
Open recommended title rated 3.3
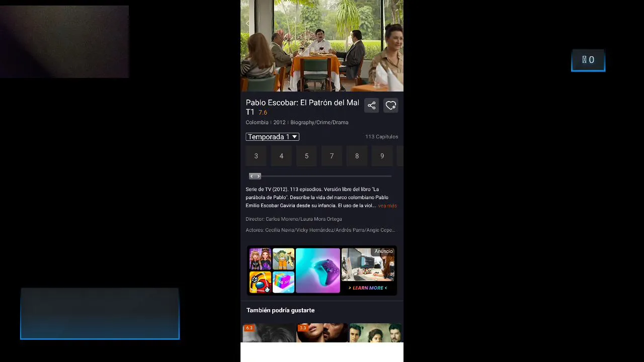pyautogui.click(x=322, y=333)
